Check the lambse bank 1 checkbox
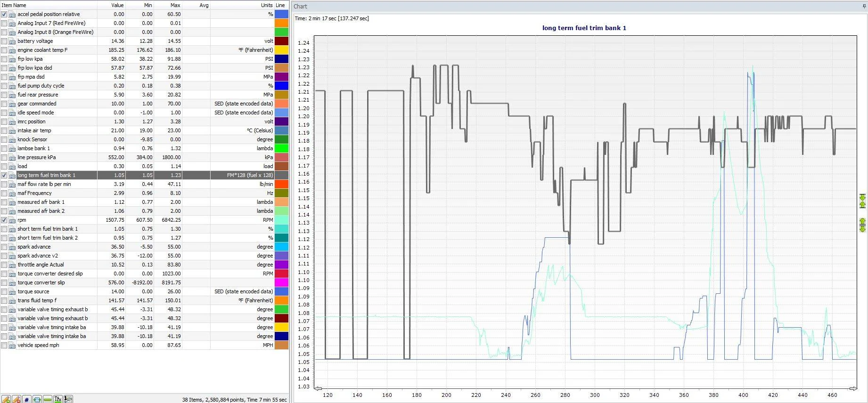This screenshot has height=403, width=868. point(4,148)
